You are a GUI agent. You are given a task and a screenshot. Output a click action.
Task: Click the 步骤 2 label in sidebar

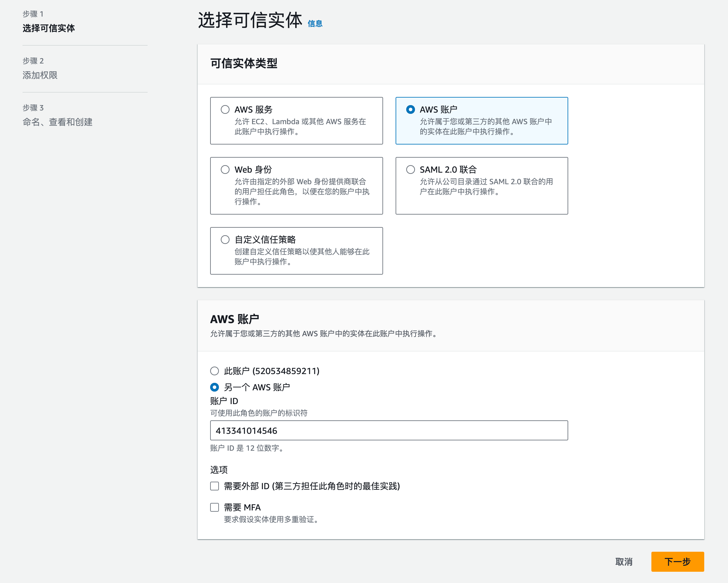(33, 61)
